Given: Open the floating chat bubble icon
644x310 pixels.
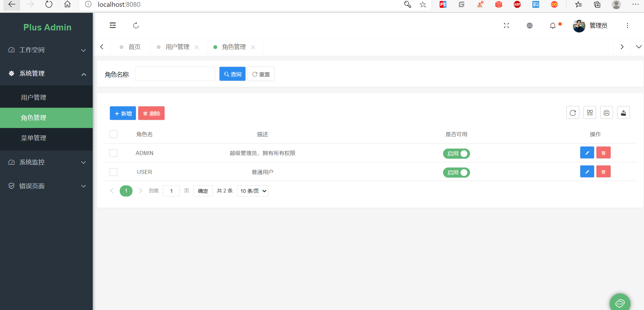Looking at the screenshot, I should [x=620, y=303].
